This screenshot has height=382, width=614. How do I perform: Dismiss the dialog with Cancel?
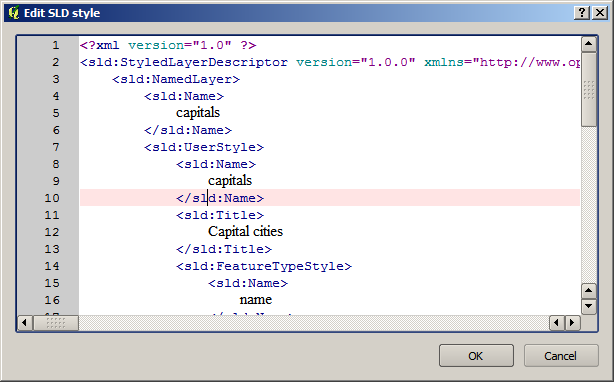coord(561,356)
